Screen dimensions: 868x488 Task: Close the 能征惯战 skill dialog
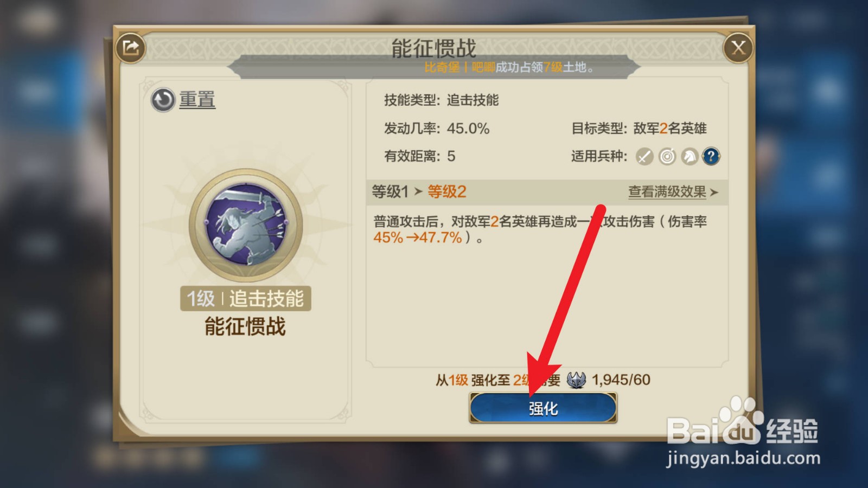point(738,48)
